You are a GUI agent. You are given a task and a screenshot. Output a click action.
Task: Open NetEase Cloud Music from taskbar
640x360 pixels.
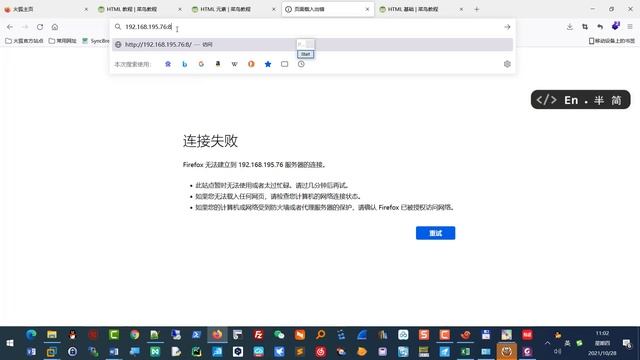[x=320, y=351]
